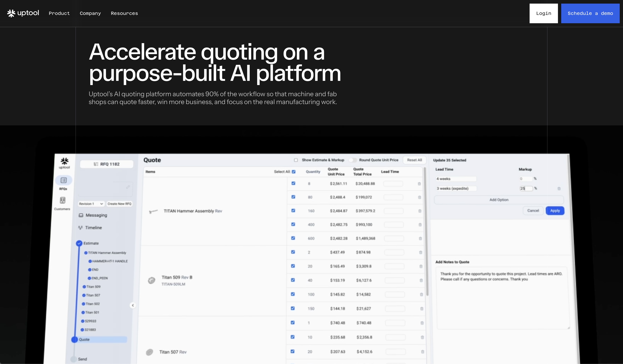Image resolution: width=623 pixels, height=364 pixels.
Task: Click the Apply button
Action: click(x=555, y=211)
